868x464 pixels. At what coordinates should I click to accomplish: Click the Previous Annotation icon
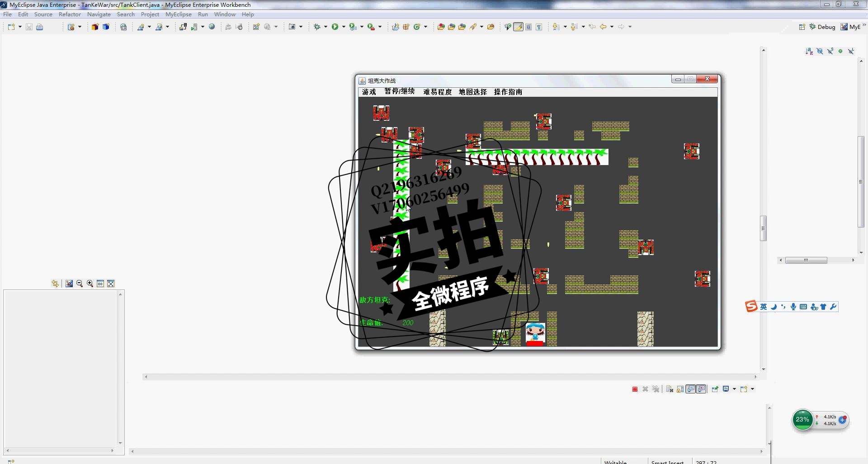pos(574,27)
